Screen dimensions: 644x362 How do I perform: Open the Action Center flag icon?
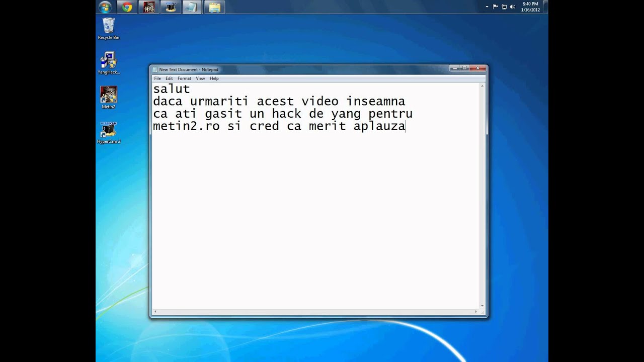point(496,7)
